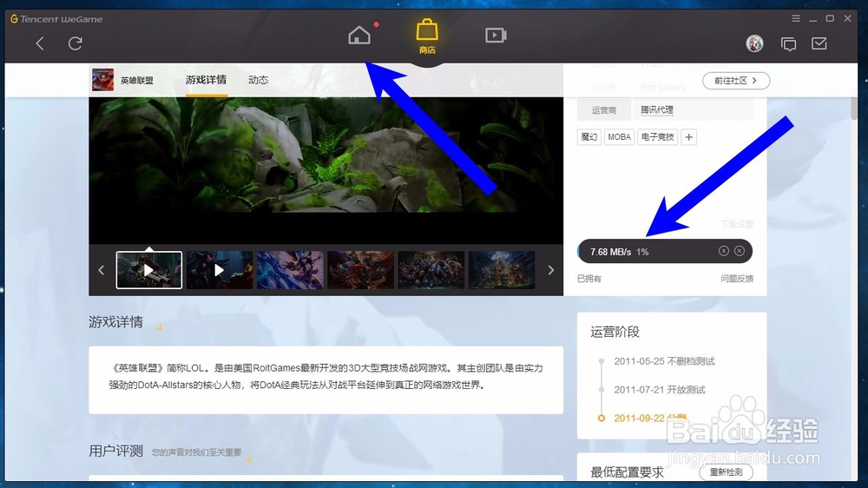The image size is (868, 488).
Task: Cancel the download with X icon
Action: click(740, 251)
